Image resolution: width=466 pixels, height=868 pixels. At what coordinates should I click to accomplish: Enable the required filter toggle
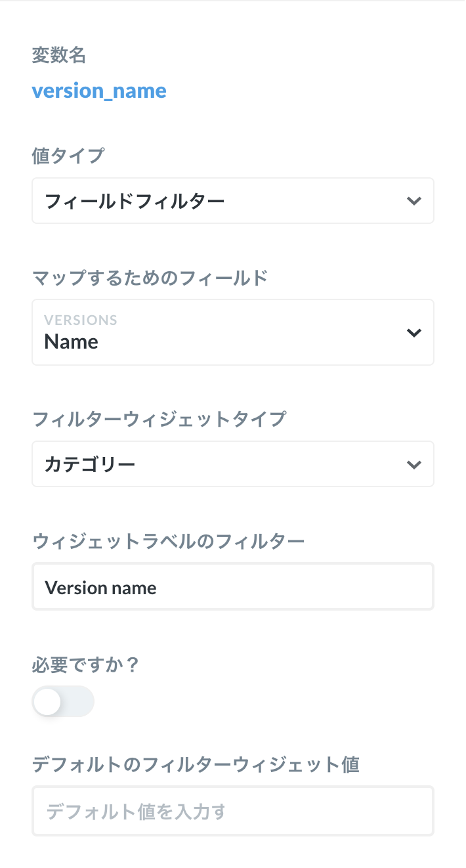pyautogui.click(x=63, y=701)
